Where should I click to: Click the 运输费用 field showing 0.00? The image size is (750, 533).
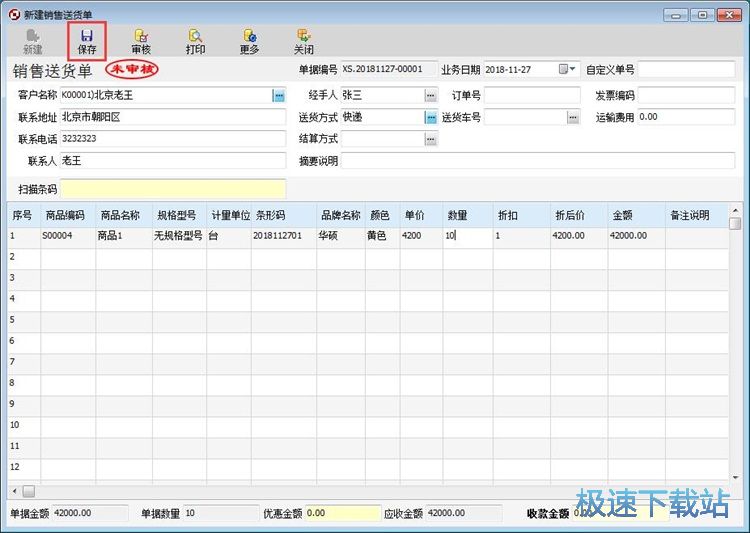pyautogui.click(x=686, y=117)
